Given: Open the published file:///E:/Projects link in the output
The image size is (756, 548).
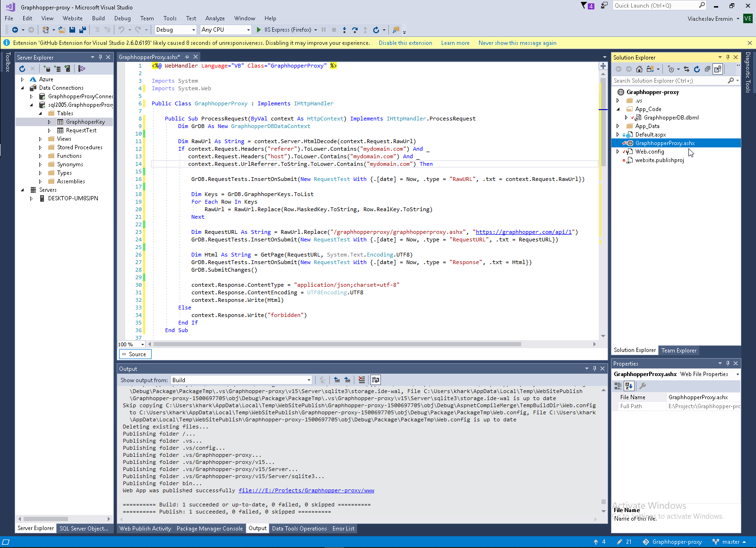Looking at the screenshot, I should tap(306, 490).
